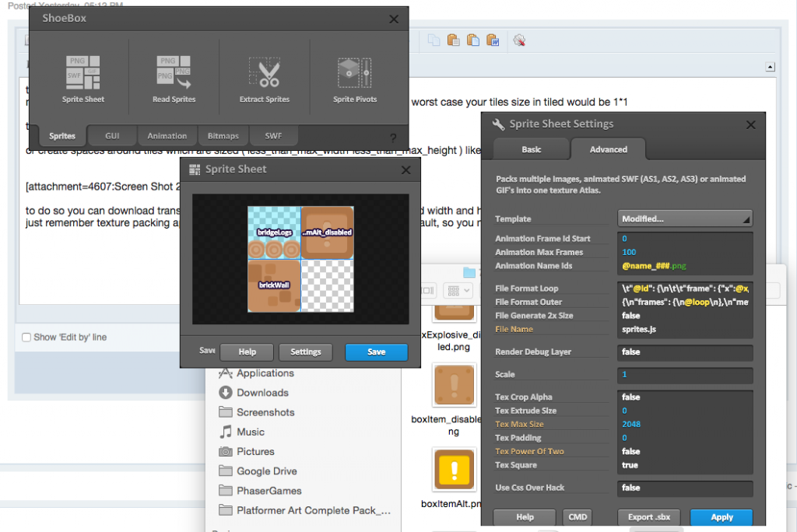The image size is (797, 532).
Task: Toggle Tex Square true value
Action: pos(684,465)
